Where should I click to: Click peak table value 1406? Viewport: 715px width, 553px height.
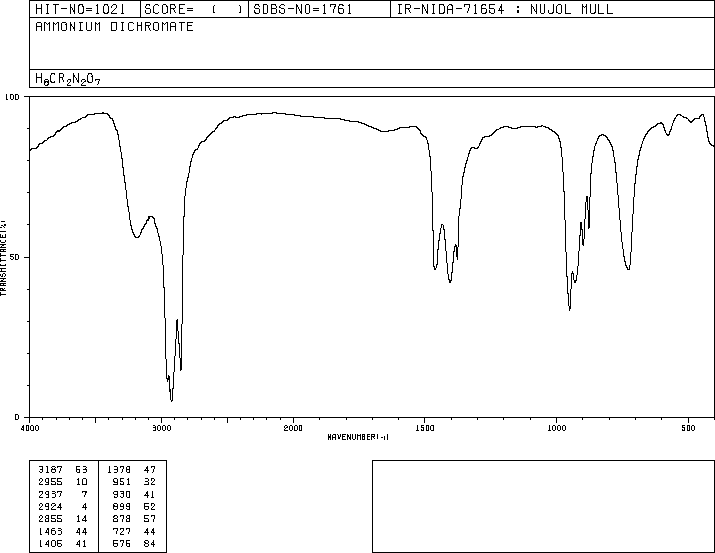[x=50, y=544]
